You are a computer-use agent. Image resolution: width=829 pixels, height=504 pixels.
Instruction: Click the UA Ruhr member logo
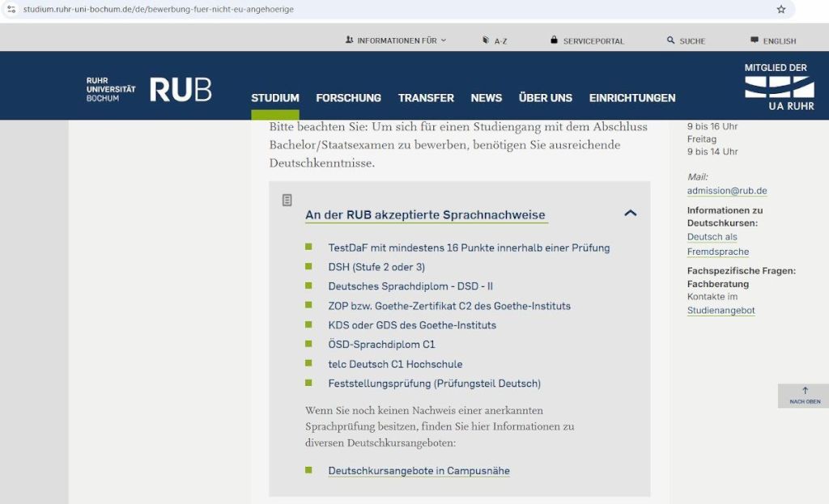click(x=779, y=87)
